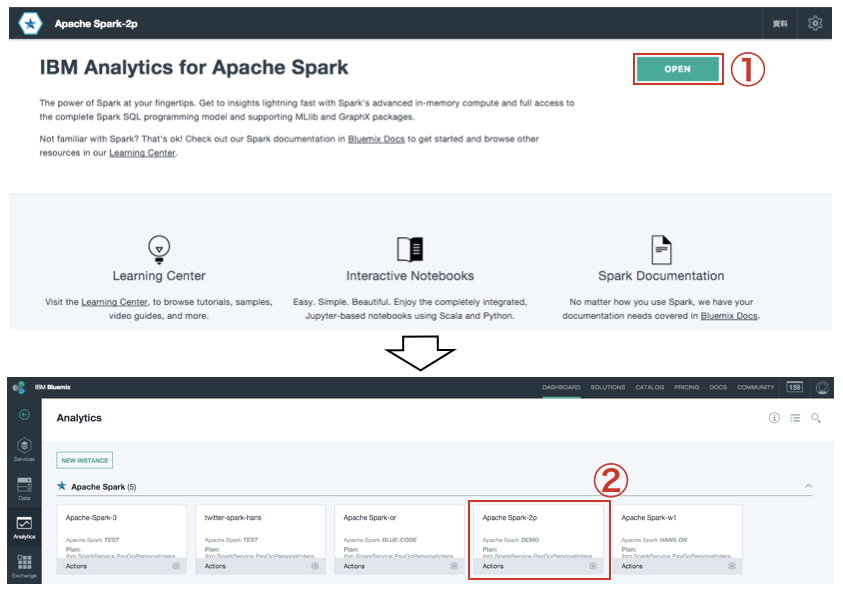Viewport: 843px width, 592px height.
Task: Click the gear on the twitter-spark-hans card
Action: pos(315,566)
